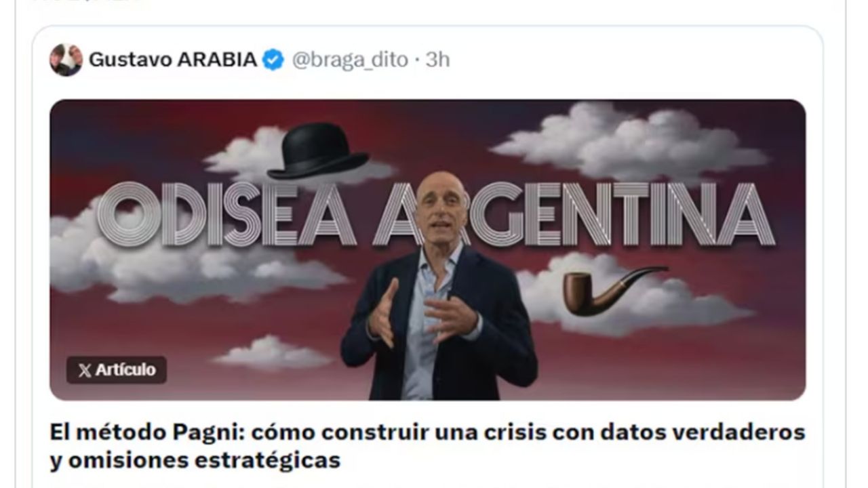Click the blue verified checkmark badge
The width and height of the screenshot is (868, 488).
(273, 60)
